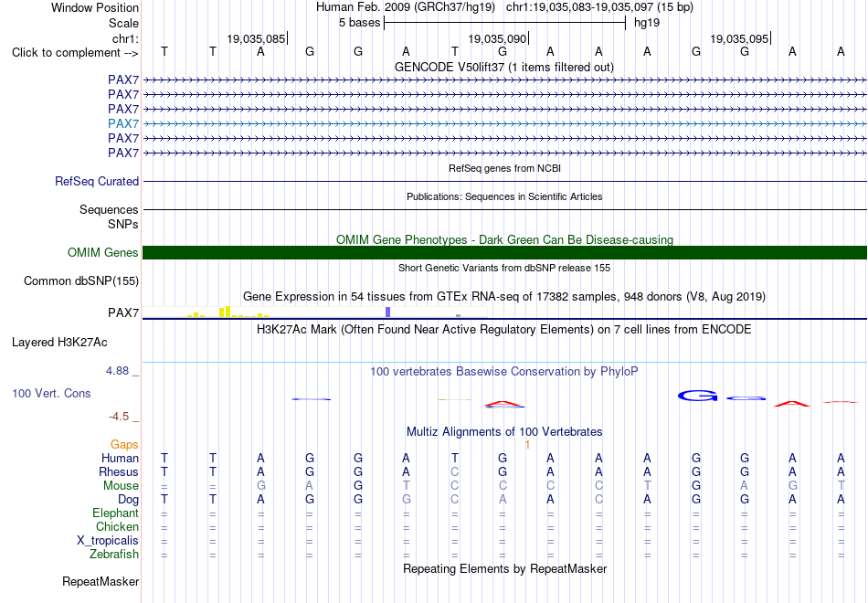
Task: Click the Sequences track label
Action: [109, 209]
